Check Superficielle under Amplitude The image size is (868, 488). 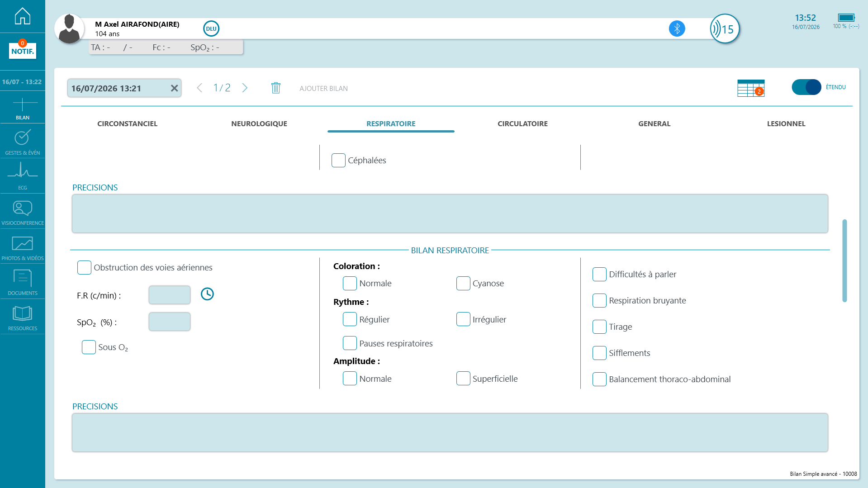463,379
